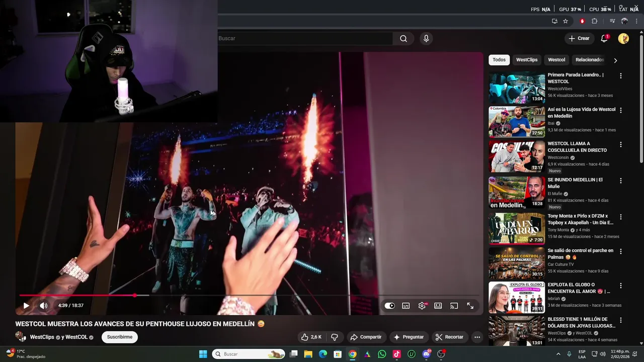Focus the Buscar search field

[305, 39]
